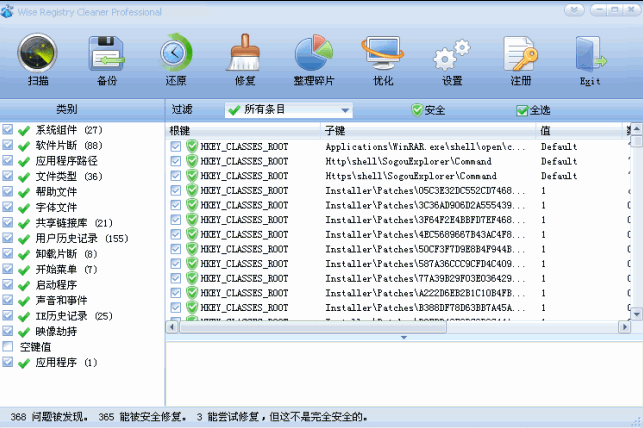Click green checkmark icon beside 系统组件

pos(24,130)
